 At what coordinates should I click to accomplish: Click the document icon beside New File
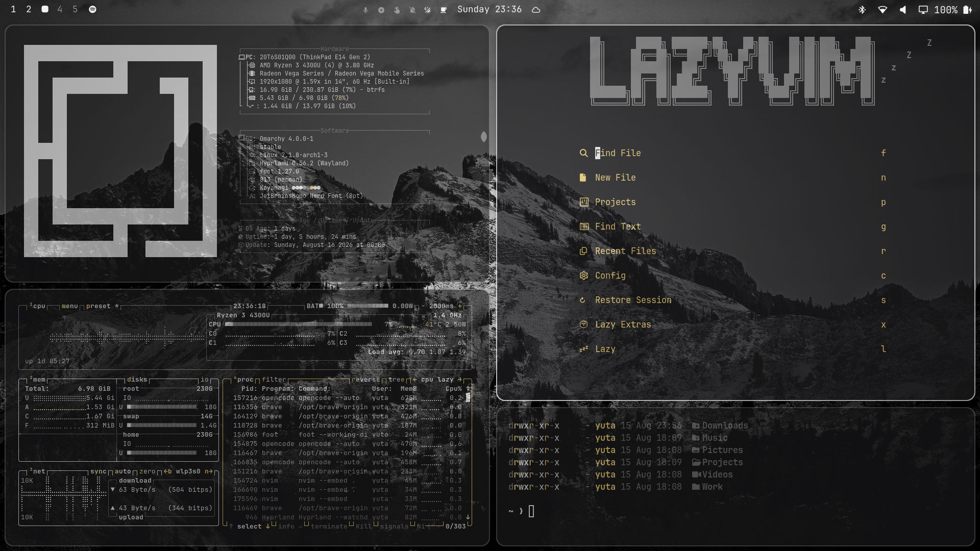pos(583,178)
